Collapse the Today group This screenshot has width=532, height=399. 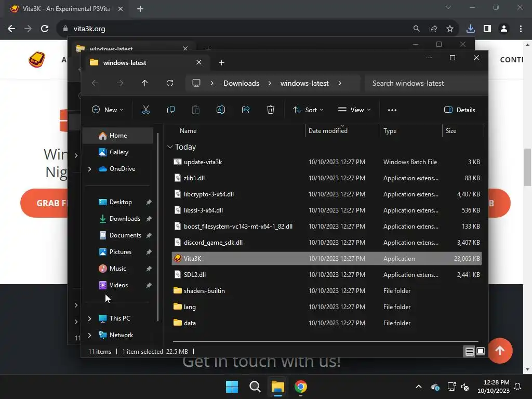(x=170, y=147)
